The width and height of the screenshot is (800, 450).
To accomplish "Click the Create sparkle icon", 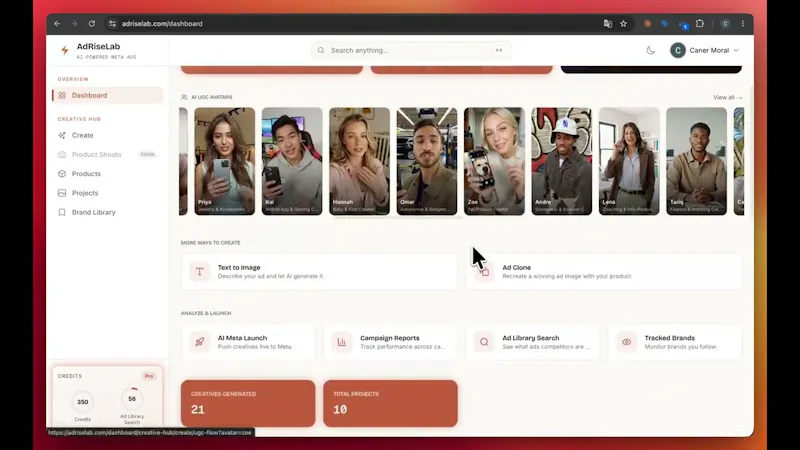I will pyautogui.click(x=62, y=135).
